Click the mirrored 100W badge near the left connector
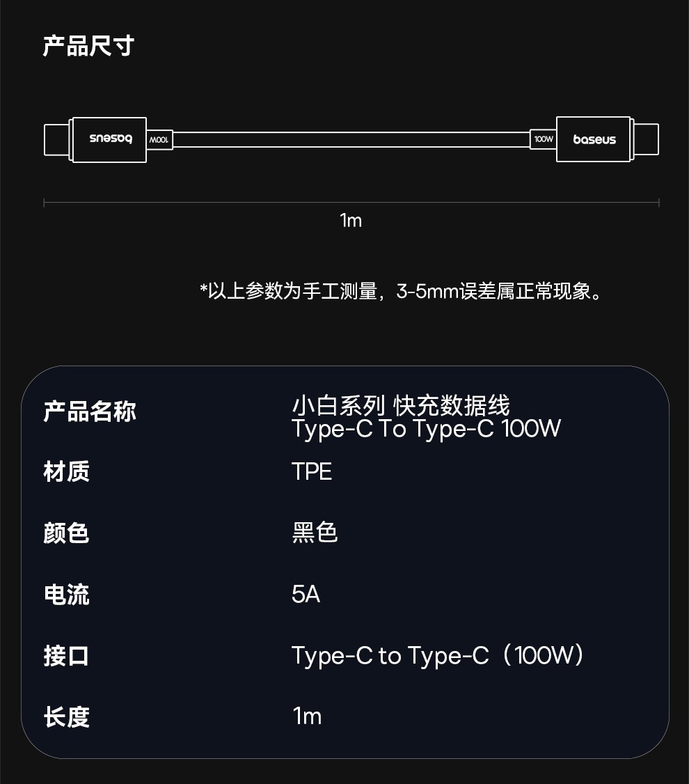 pos(159,140)
